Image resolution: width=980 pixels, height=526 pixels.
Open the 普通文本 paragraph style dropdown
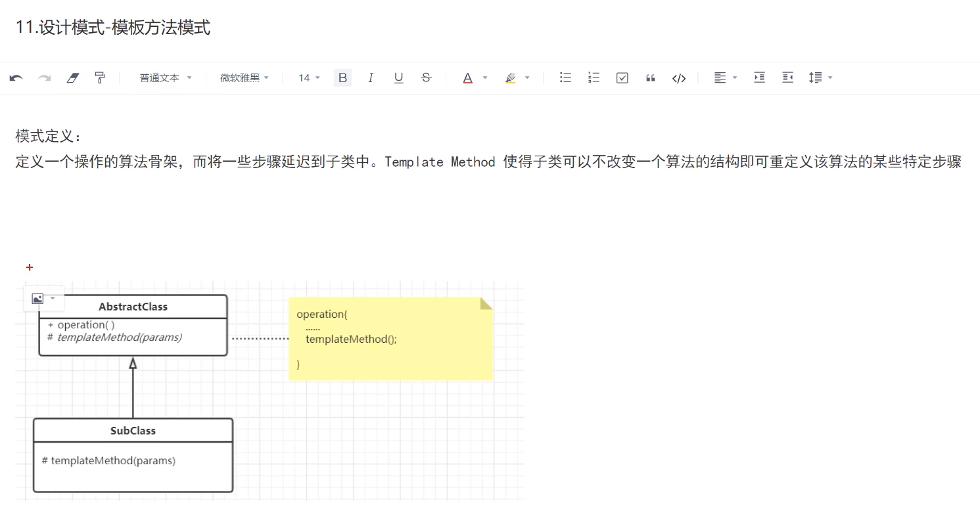(x=166, y=78)
